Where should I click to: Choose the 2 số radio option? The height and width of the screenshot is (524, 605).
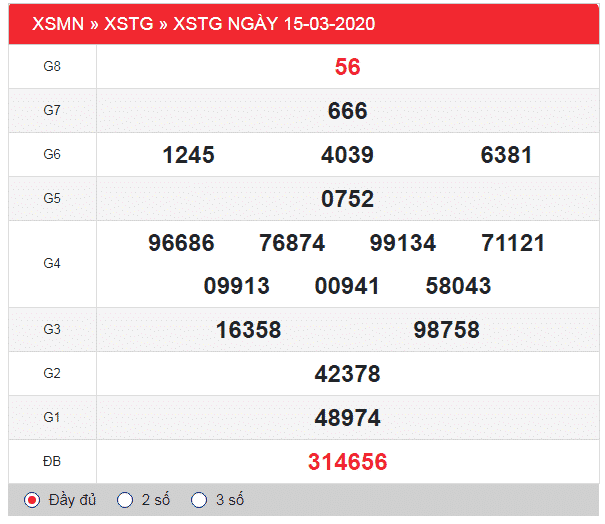[x=125, y=500]
